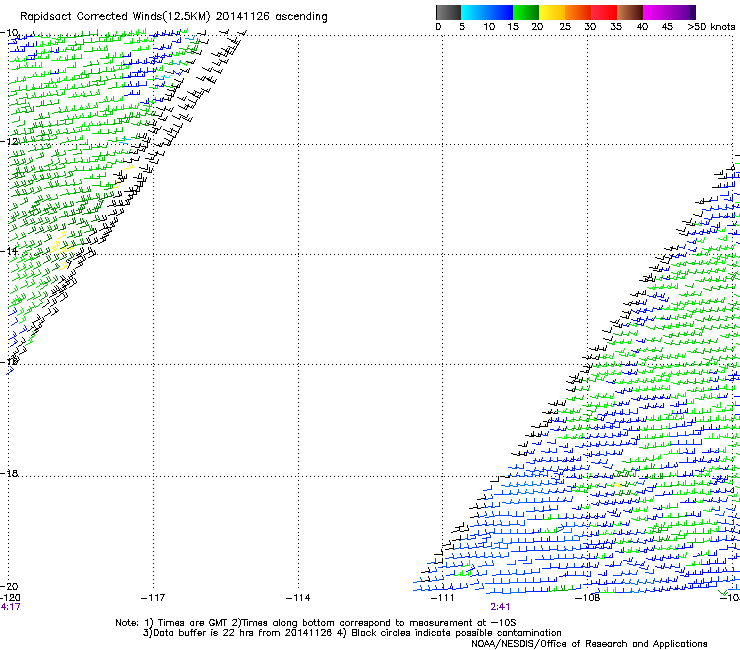740x650 pixels.
Task: Click the purple 4:17 pass time label
Action: 10,607
